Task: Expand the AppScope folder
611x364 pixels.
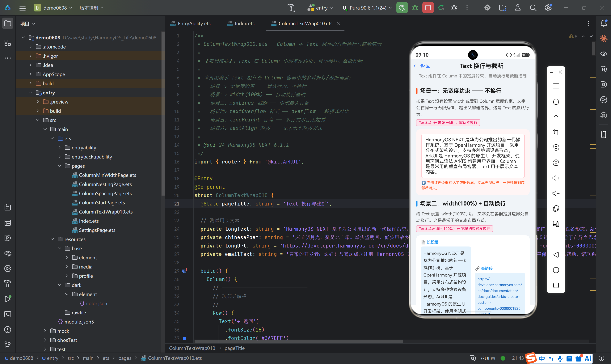Action: pyautogui.click(x=30, y=74)
